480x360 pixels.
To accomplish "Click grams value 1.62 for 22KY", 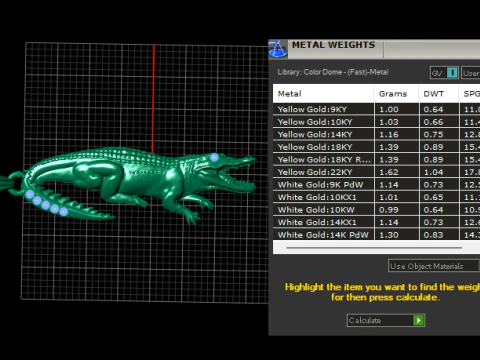I will (x=389, y=172).
